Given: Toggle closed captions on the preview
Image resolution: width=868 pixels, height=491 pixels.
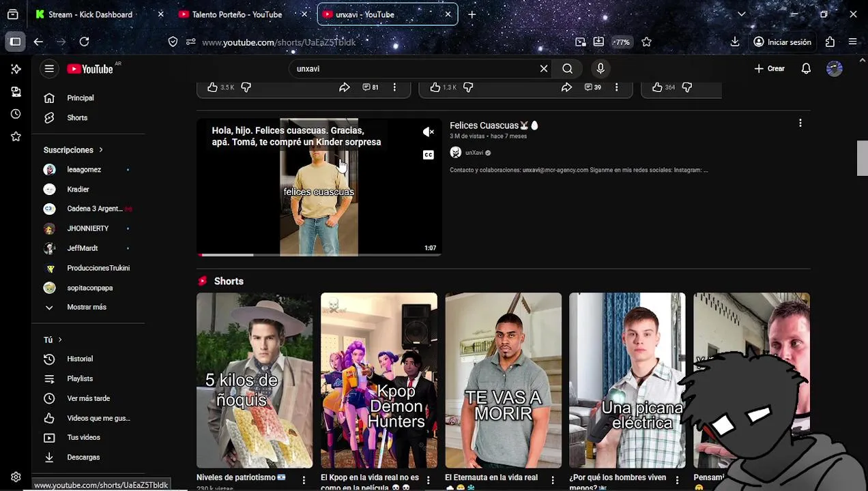Looking at the screenshot, I should [x=428, y=155].
